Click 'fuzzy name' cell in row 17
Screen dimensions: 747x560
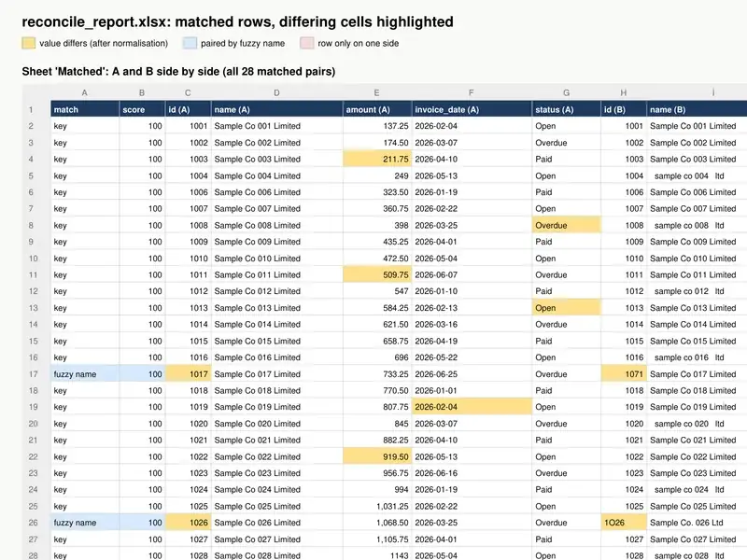click(85, 374)
